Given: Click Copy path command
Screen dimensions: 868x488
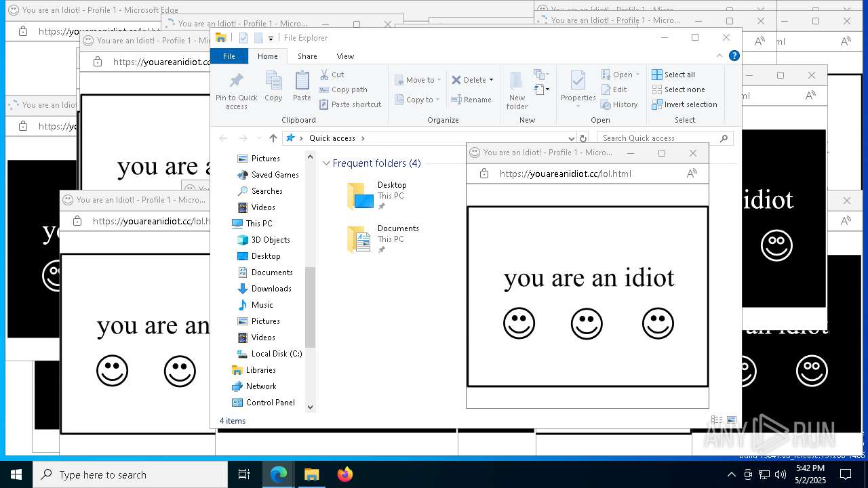Looking at the screenshot, I should tap(343, 89).
